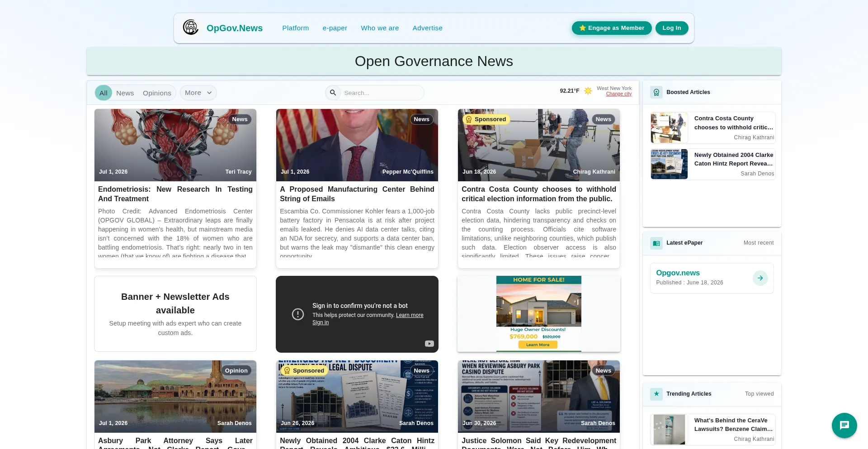Click News badge on Endometriosis card
Image resolution: width=868 pixels, height=449 pixels.
point(240,119)
